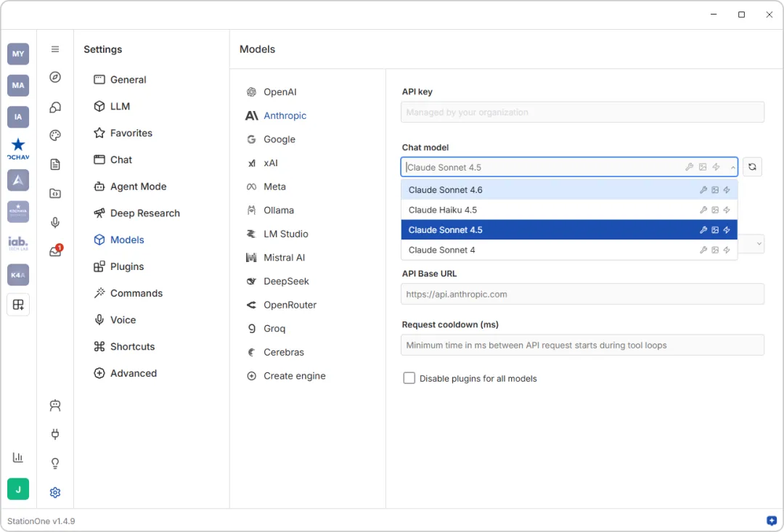The width and height of the screenshot is (784, 532).
Task: Add a new workspace tile
Action: [x=18, y=305]
